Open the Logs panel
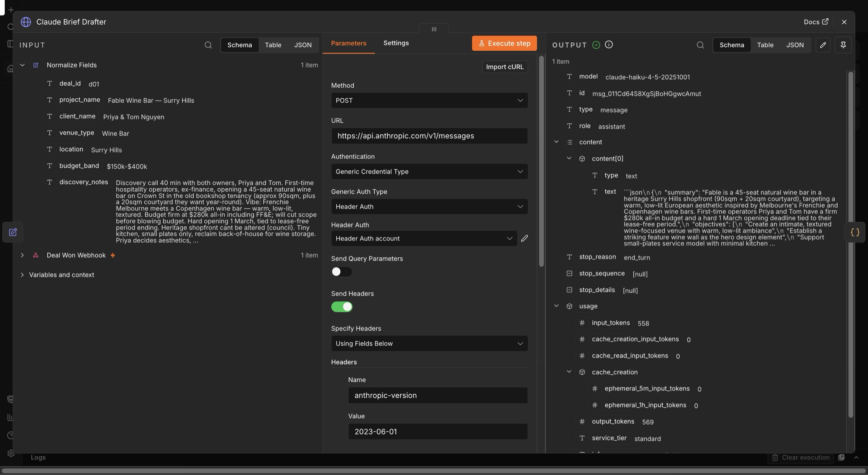 (x=38, y=457)
